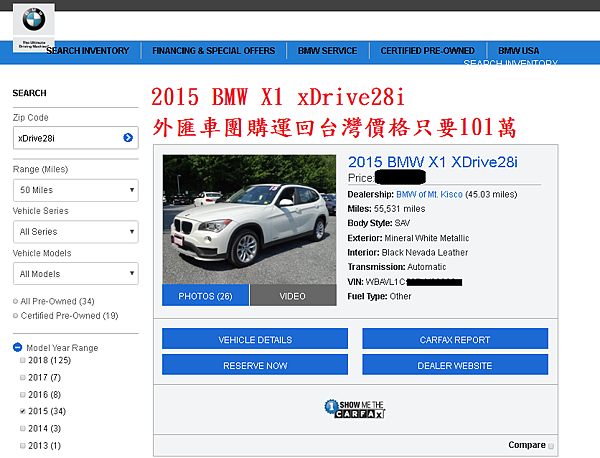Click the Transmission: Automatic text
This screenshot has width=600, height=458.
click(x=397, y=267)
